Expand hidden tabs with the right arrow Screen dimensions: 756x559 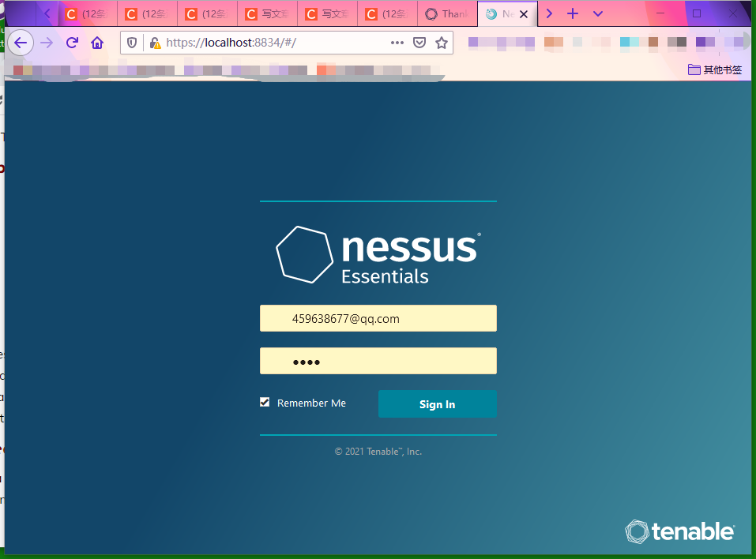pyautogui.click(x=549, y=13)
